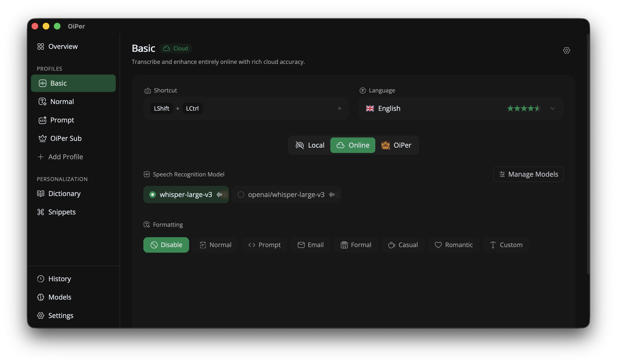The height and width of the screenshot is (364, 617).
Task: Click the Cloud badge next to Basic
Action: 176,48
